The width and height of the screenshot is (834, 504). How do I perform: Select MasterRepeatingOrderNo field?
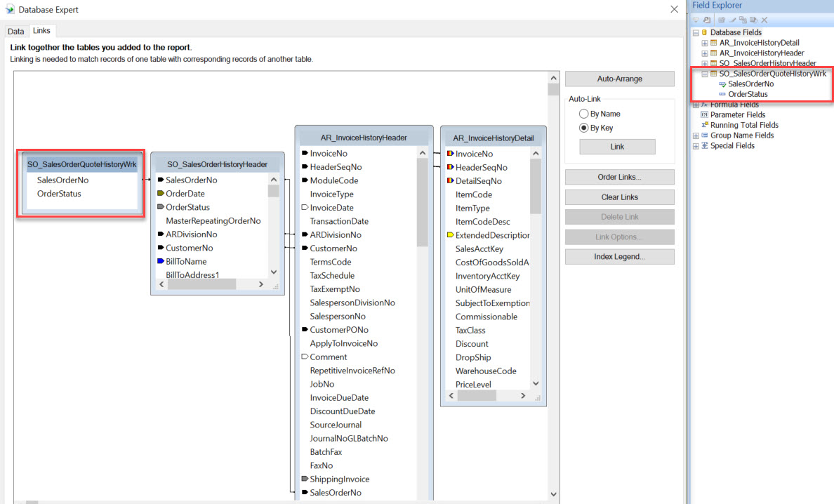coord(213,220)
